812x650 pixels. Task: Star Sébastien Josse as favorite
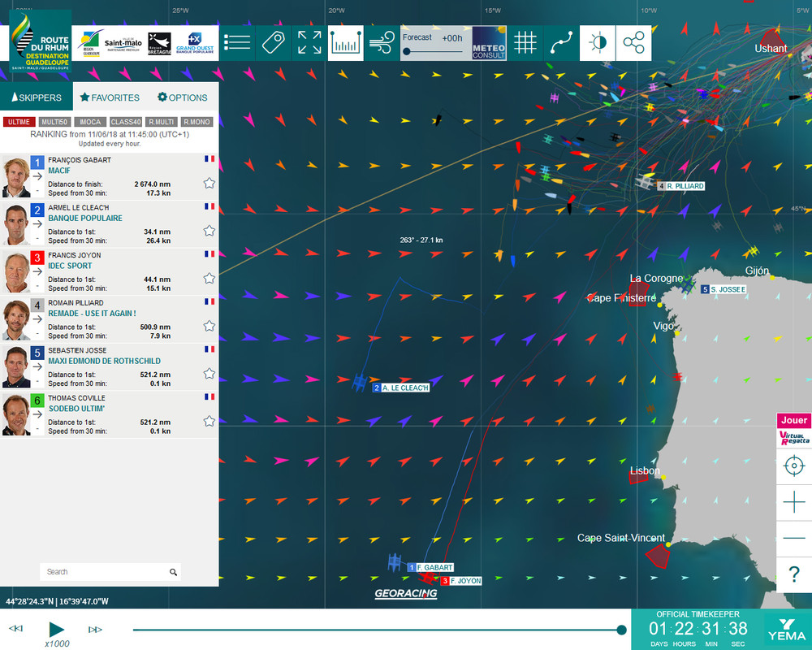tap(209, 374)
